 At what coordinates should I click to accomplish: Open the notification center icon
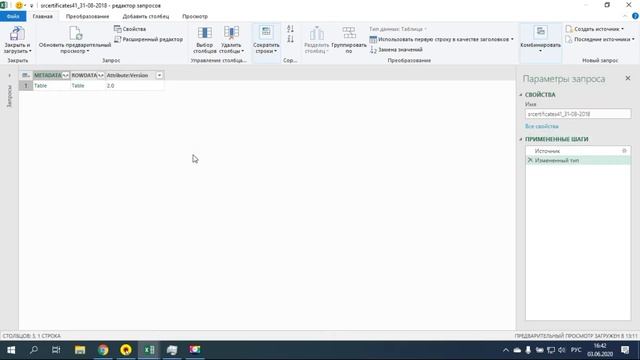click(625, 350)
